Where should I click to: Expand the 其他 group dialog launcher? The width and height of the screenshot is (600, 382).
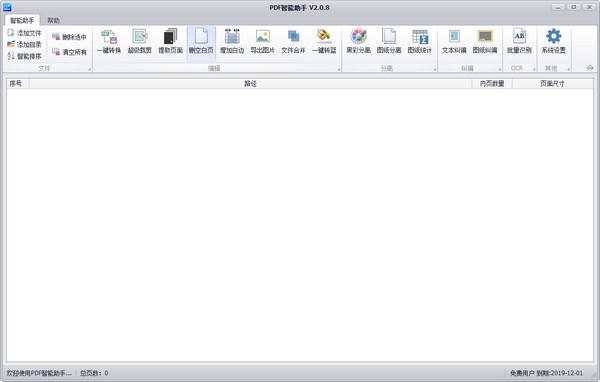pos(569,69)
